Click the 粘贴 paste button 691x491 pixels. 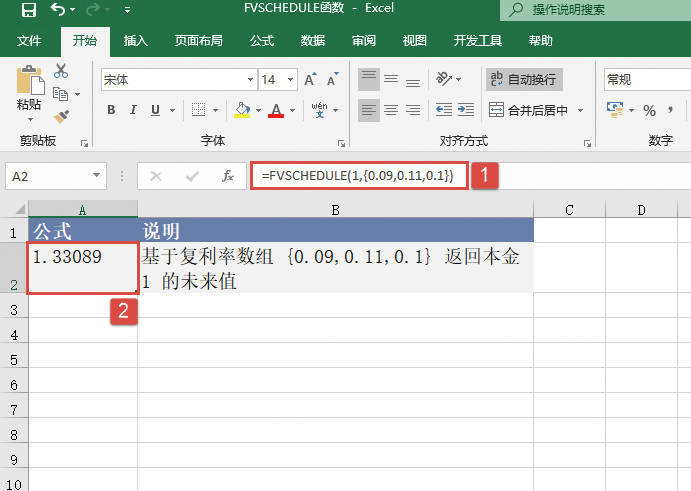(x=29, y=92)
